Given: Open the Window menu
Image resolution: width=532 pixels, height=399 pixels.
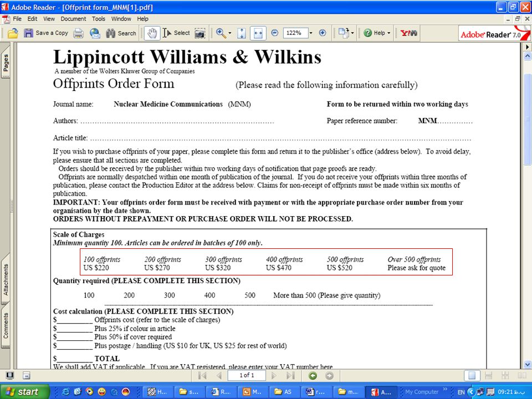Looking at the screenshot, I should point(121,19).
